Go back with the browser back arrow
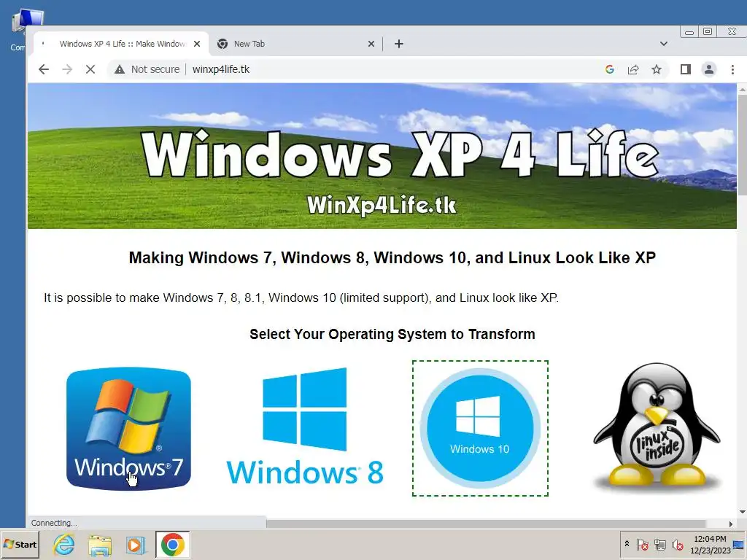The height and width of the screenshot is (560, 747). [x=43, y=69]
